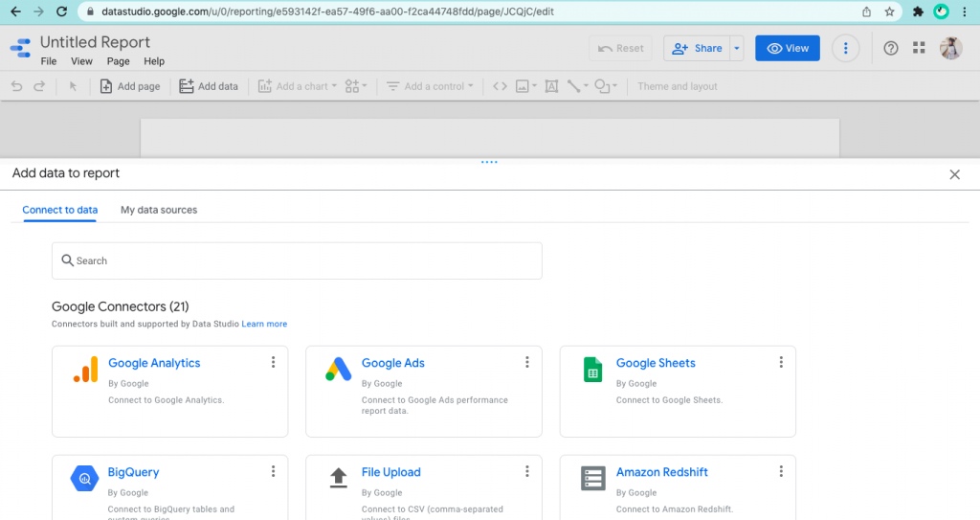
Task: Select the selection mode pointer tool
Action: 73,86
